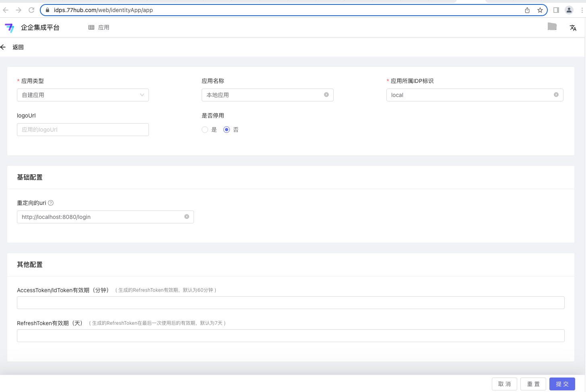Select the 否 radio button for 是否停用

(227, 130)
